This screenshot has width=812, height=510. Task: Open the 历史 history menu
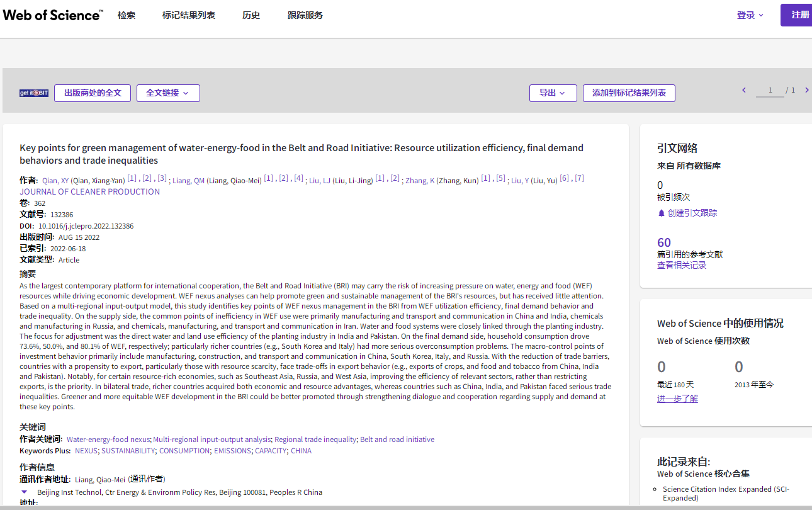[x=251, y=15]
